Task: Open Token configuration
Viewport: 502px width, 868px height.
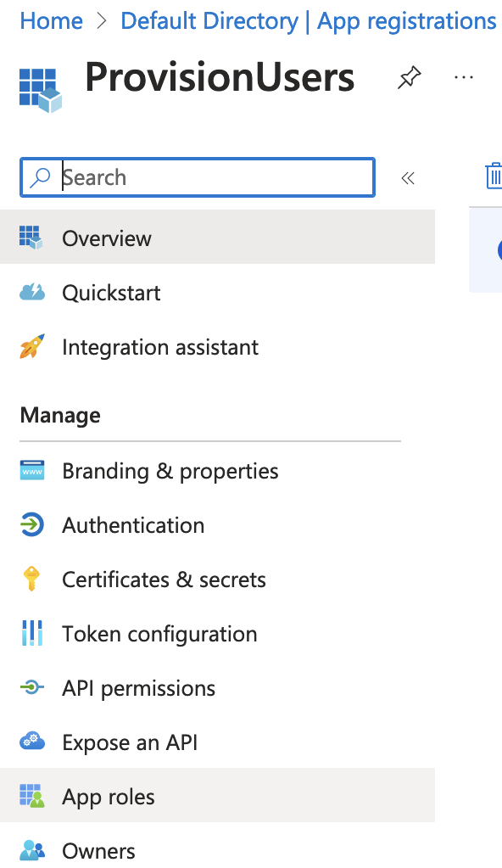Action: 218,633
